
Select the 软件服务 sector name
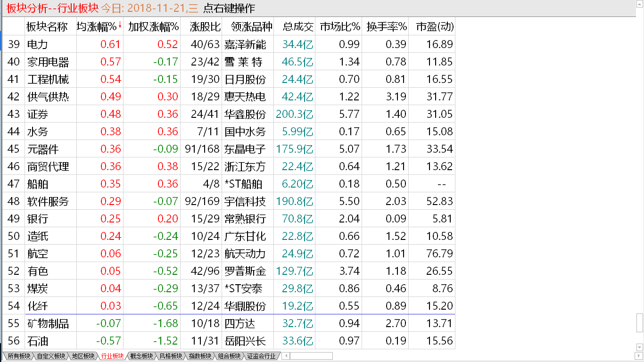(x=47, y=201)
